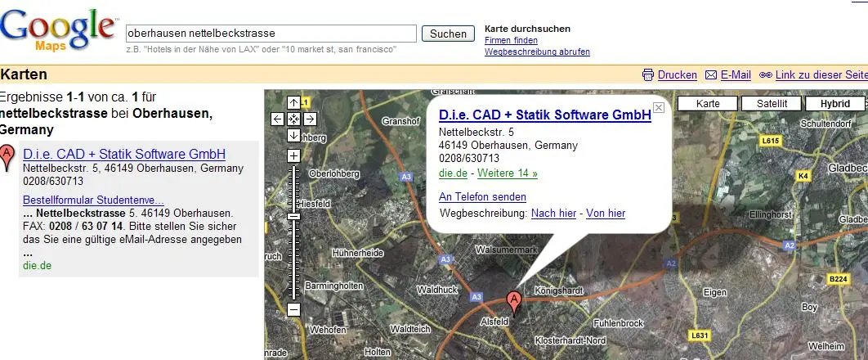Pan the map left with arrow button
Image resolution: width=868 pixels, height=360 pixels.
pos(278,119)
